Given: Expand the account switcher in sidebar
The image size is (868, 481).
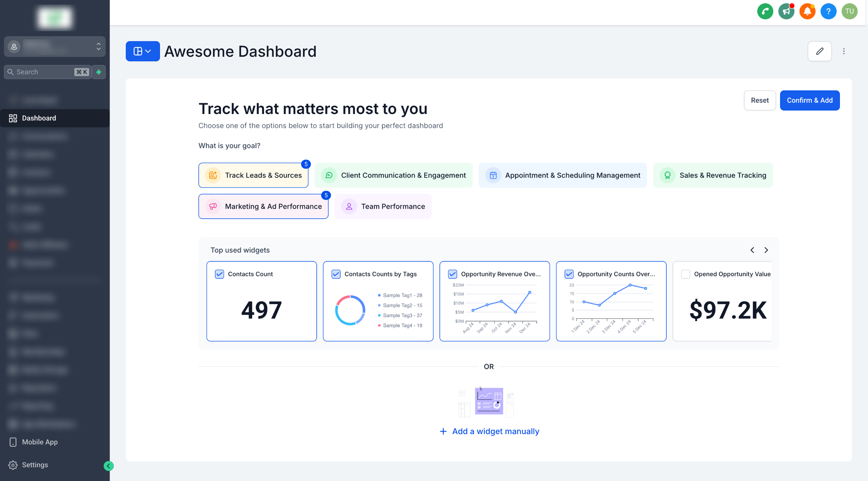Looking at the screenshot, I should point(55,47).
